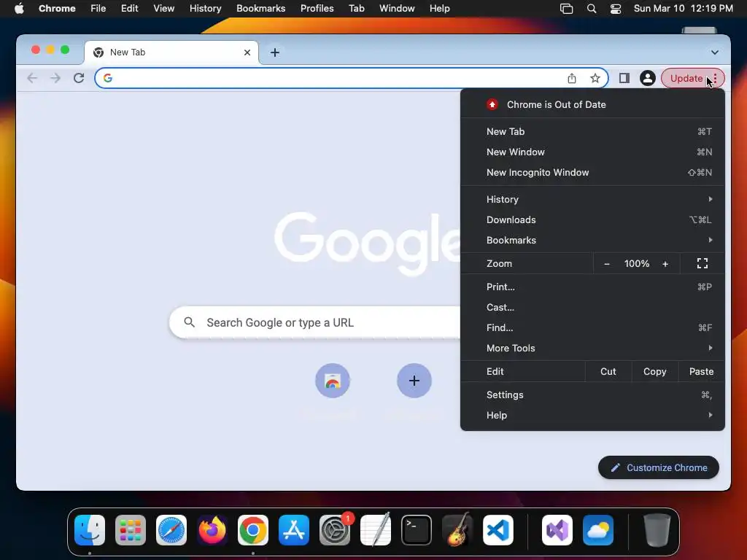Expand the More Tools submenu
747x560 pixels.
click(x=592, y=348)
